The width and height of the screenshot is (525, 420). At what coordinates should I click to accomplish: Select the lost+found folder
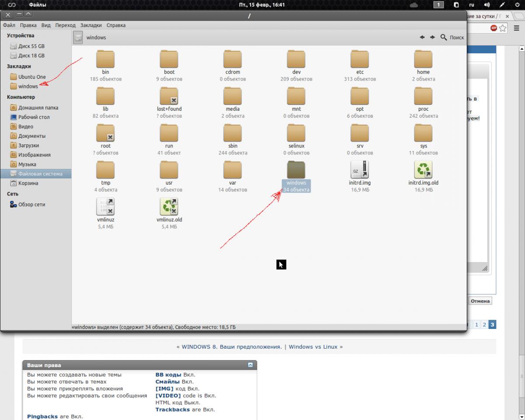pyautogui.click(x=169, y=96)
